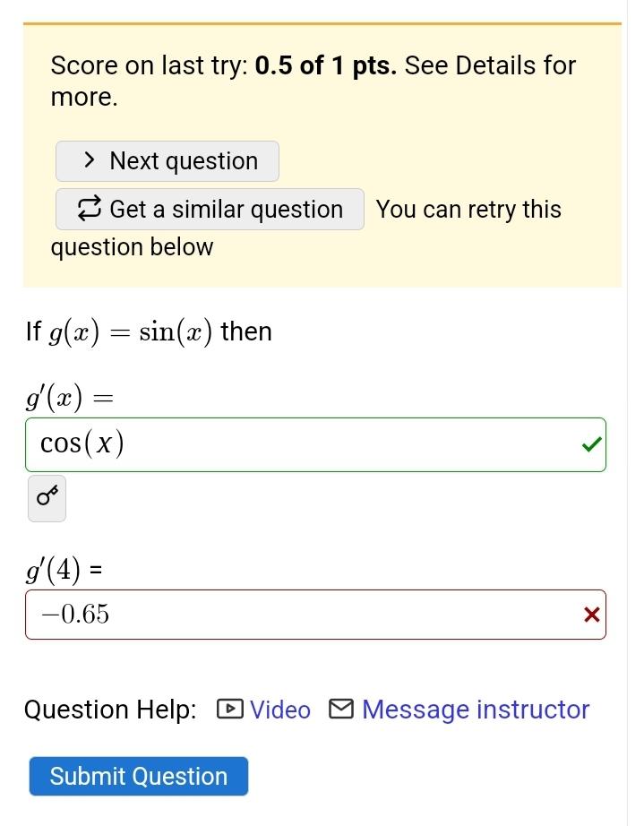The image size is (644, 826).
Task: Click the Score on last try banner
Action: click(312, 81)
